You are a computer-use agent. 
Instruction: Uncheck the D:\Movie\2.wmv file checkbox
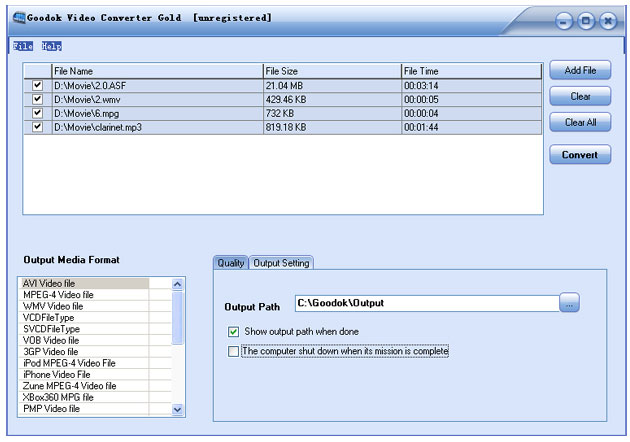37,99
